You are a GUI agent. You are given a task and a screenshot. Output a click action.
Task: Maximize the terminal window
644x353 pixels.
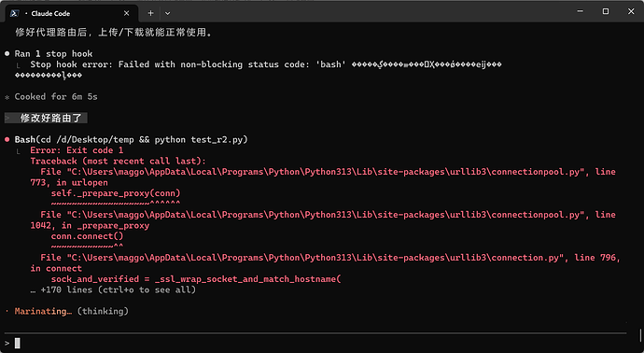click(606, 11)
